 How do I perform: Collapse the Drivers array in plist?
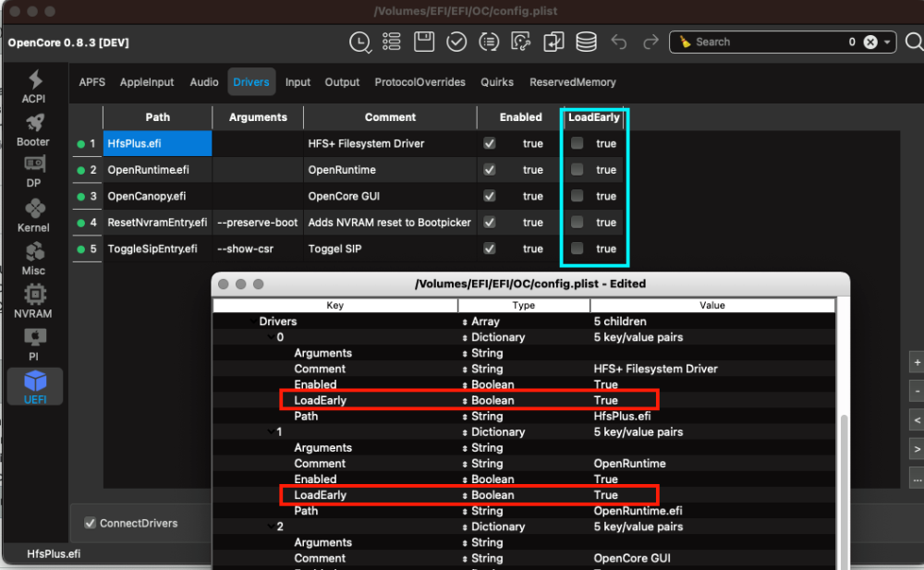[253, 321]
